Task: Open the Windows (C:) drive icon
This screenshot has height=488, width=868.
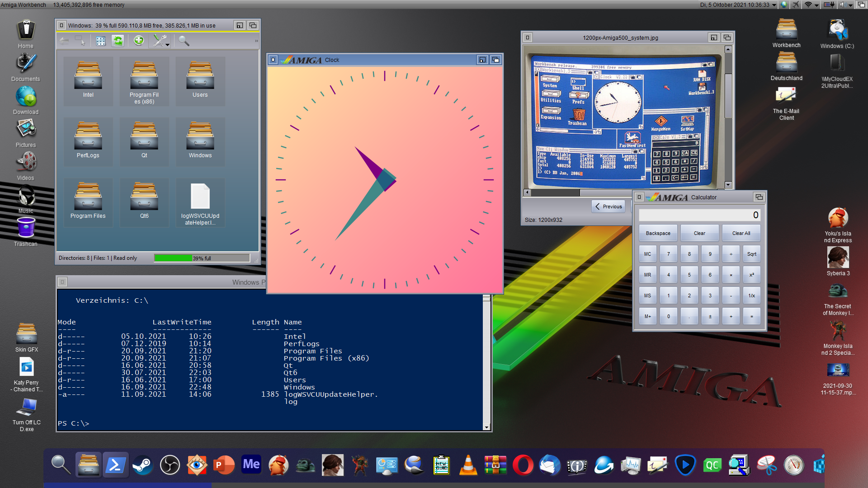Action: pos(837,33)
